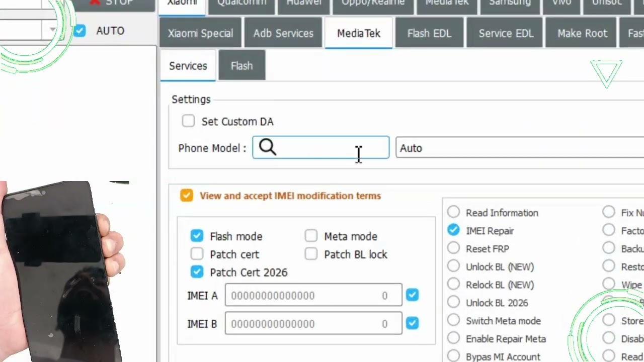This screenshot has height=362, width=644.
Task: Choose Switch Meta mode radio button
Action: click(453, 321)
